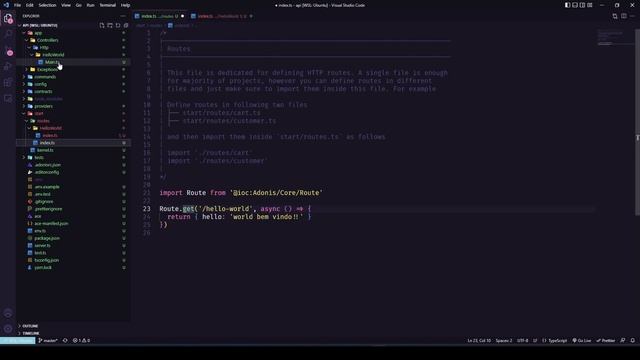Open the Extensions view in activity bar
The height and width of the screenshot is (360, 640).
pos(8,82)
